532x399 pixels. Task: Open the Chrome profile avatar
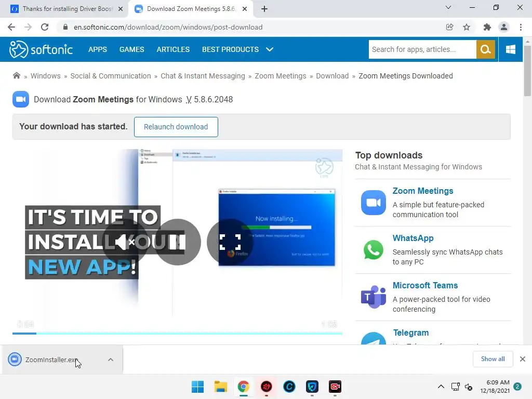pyautogui.click(x=504, y=27)
